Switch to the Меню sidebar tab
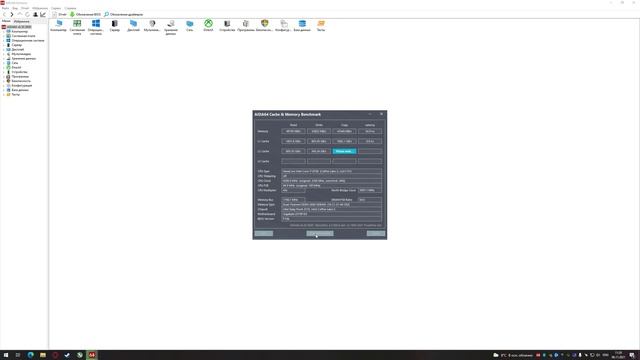640x360 pixels. [x=6, y=21]
